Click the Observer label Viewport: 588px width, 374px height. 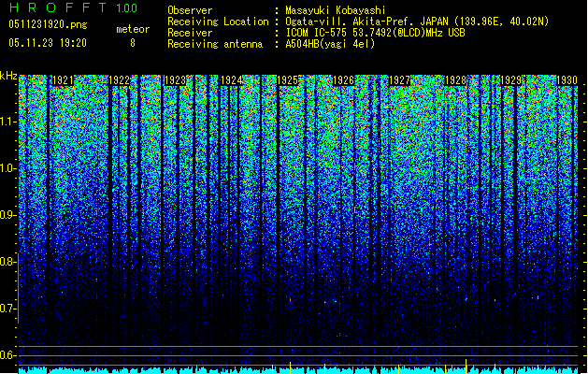(190, 10)
